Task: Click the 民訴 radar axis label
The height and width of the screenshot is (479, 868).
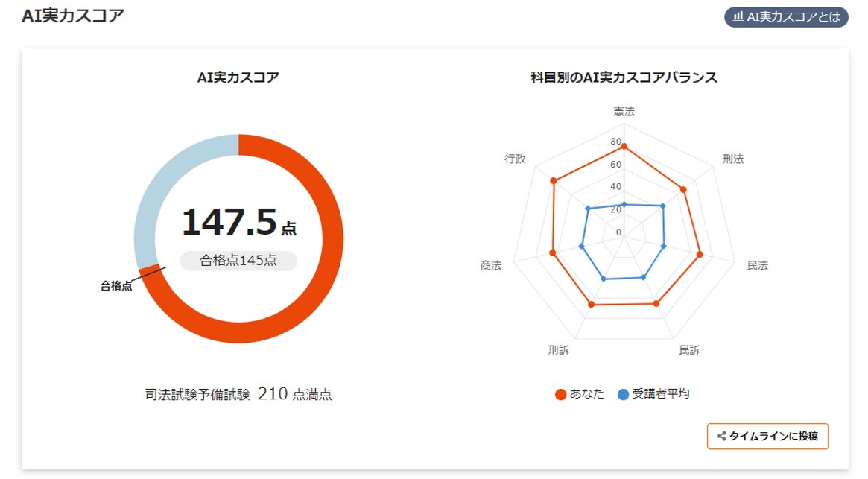Action: click(689, 350)
